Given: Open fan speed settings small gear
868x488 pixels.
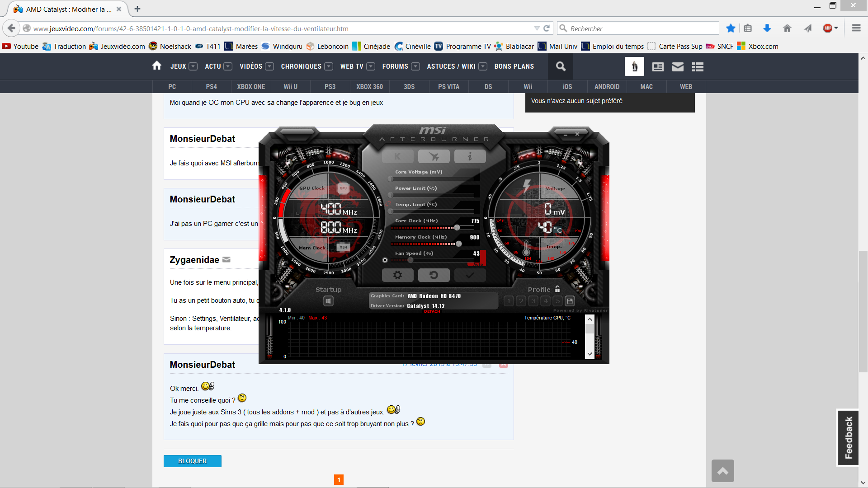Looking at the screenshot, I should click(385, 260).
